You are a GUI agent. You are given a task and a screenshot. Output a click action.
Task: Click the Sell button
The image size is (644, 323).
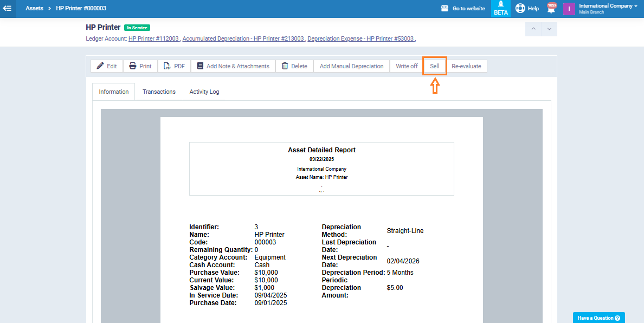tap(435, 66)
